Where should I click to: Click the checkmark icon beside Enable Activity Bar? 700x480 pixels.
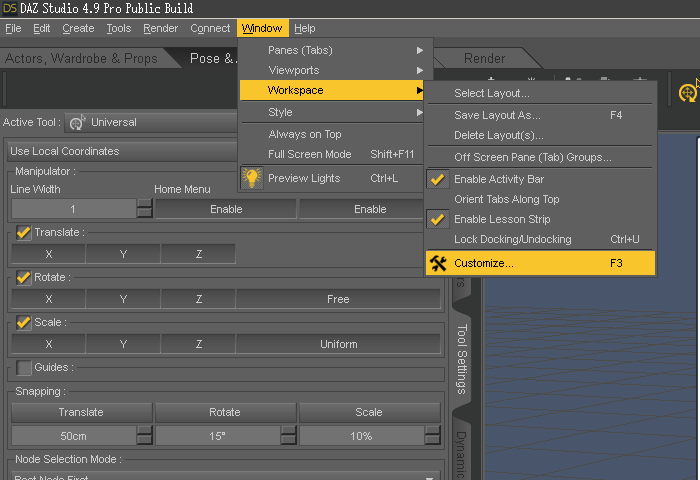[x=437, y=179]
